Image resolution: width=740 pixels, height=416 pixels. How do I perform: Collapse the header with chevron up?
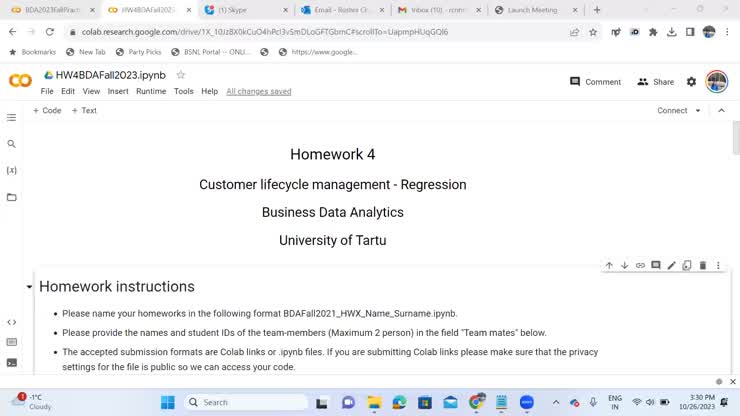(721, 110)
